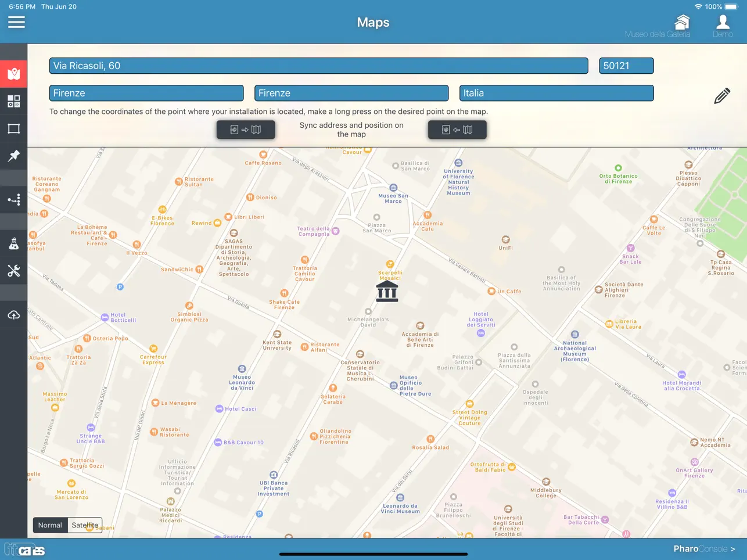Check Wi-Fi icon in status bar
The image size is (747, 560).
pyautogui.click(x=698, y=6)
